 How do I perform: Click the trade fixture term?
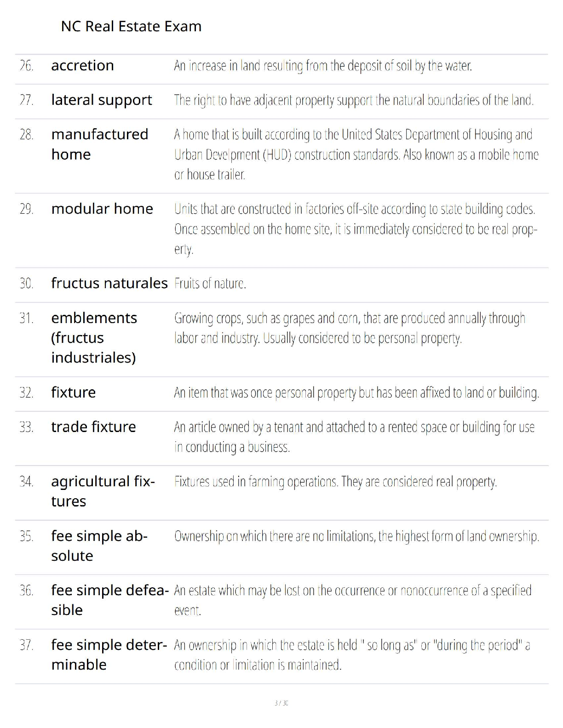click(93, 427)
